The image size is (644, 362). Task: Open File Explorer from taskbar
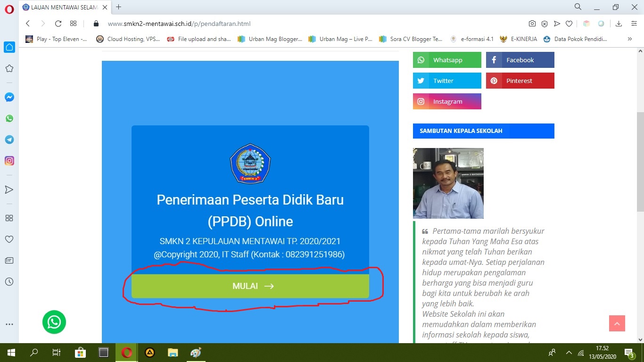[x=173, y=352]
